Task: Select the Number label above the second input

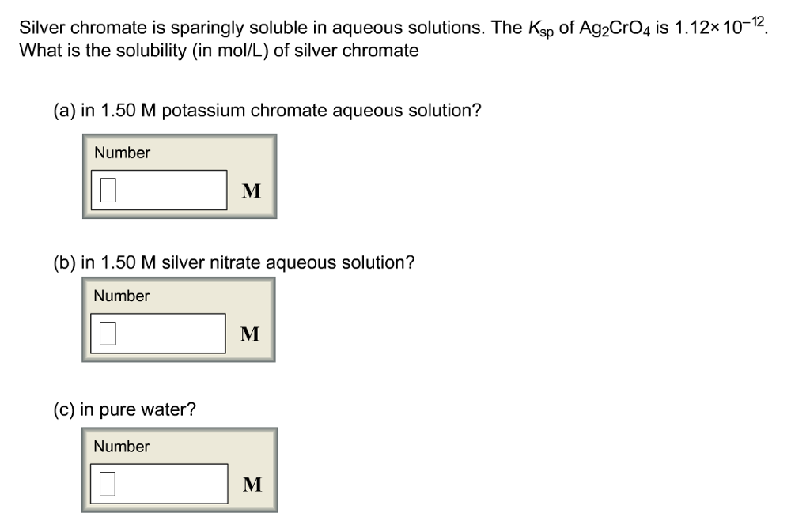Action: pyautogui.click(x=120, y=296)
